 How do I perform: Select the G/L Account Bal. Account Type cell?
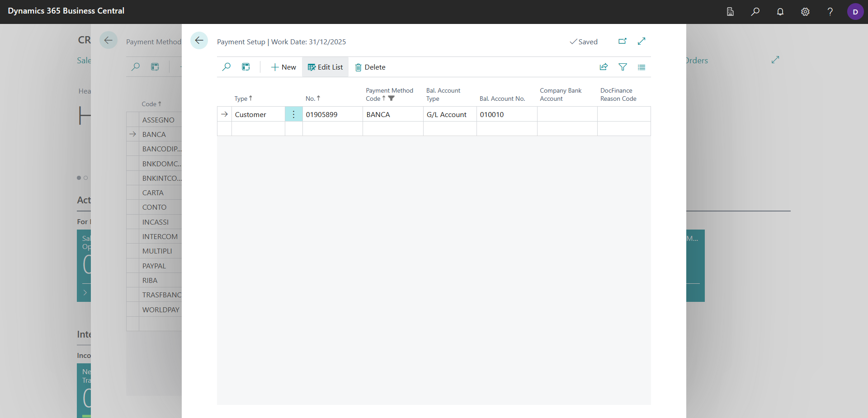[450, 114]
